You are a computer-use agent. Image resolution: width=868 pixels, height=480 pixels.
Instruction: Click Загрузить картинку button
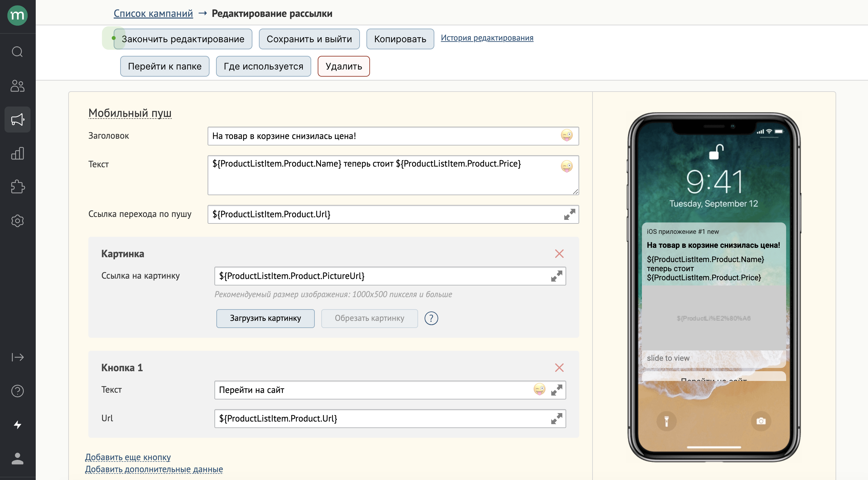pos(265,318)
